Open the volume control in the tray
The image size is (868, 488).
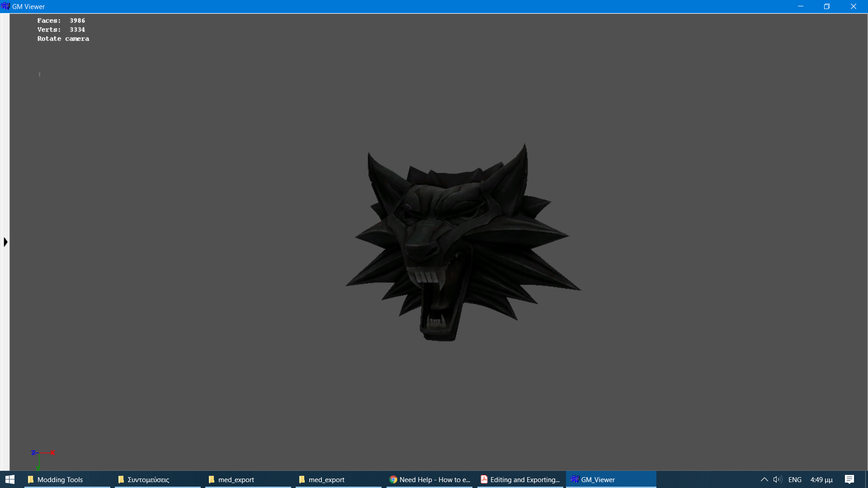point(778,479)
